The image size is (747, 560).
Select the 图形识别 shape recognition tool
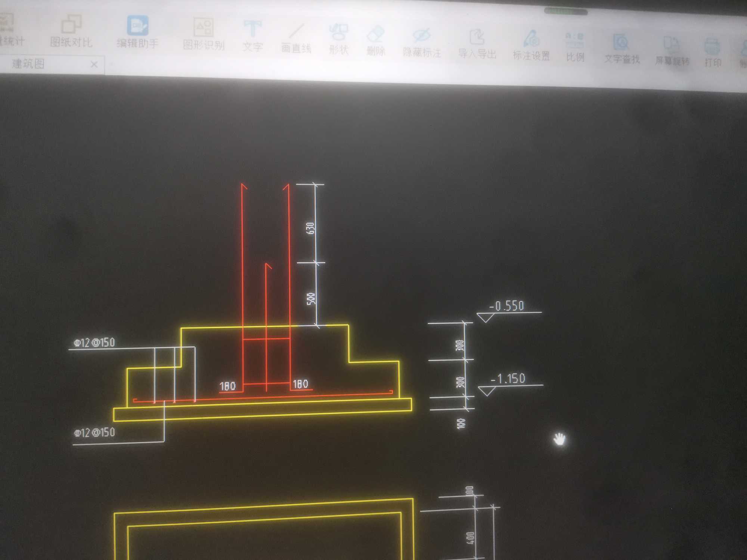[x=204, y=34]
